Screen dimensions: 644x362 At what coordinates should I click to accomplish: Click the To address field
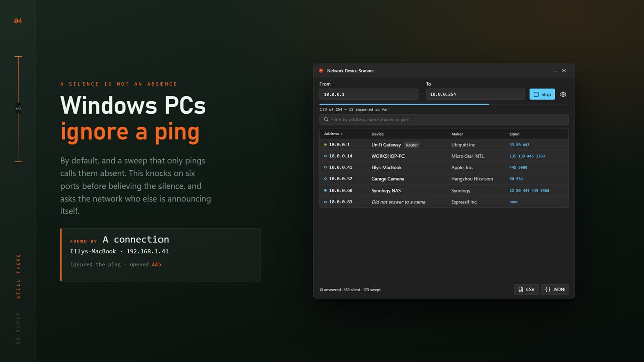pyautogui.click(x=475, y=94)
